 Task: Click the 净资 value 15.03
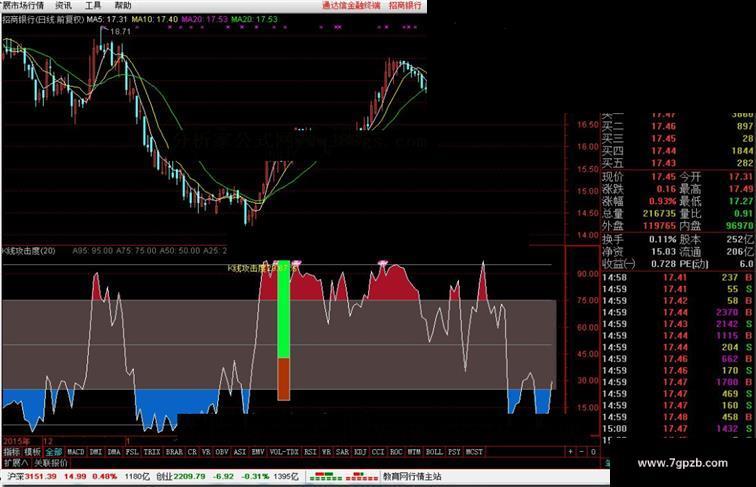click(663, 251)
